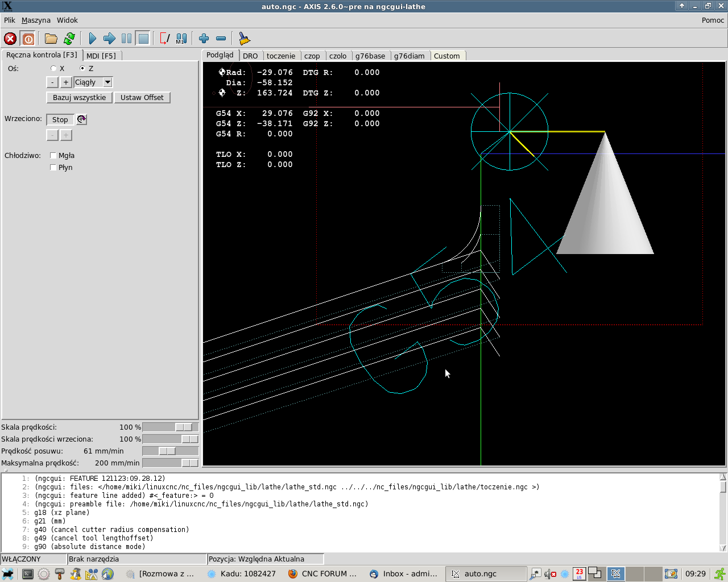Open the g76base tab
This screenshot has height=582, width=728.
[370, 56]
